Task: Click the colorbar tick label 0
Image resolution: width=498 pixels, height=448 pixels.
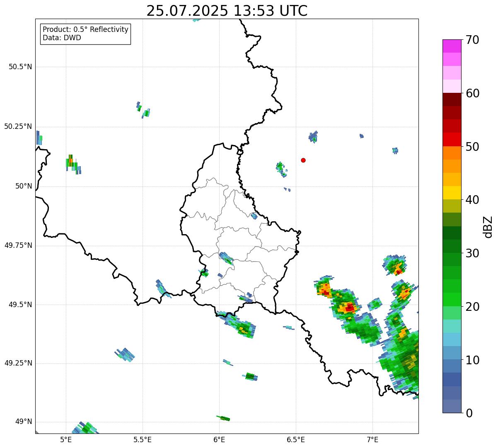Action: click(x=469, y=413)
